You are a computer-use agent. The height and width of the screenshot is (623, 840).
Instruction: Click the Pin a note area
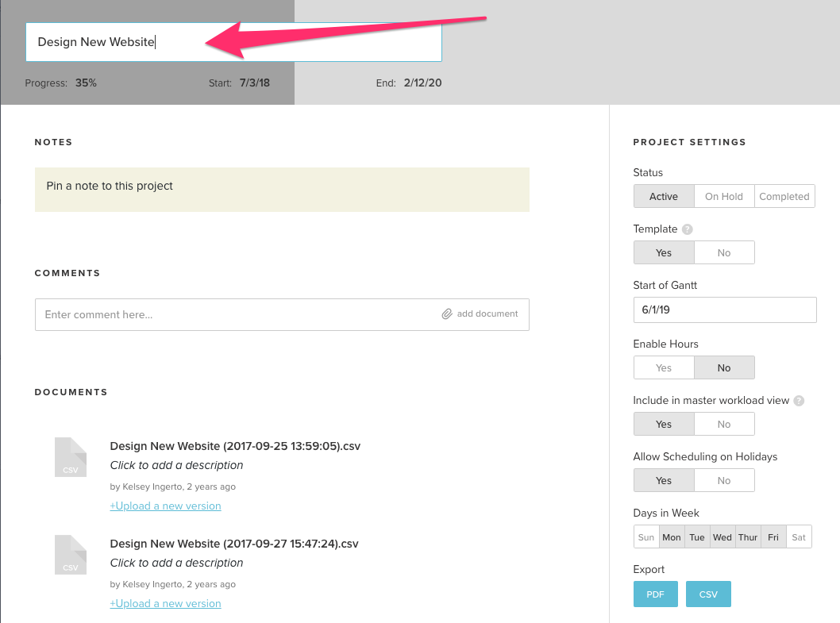[x=282, y=190]
